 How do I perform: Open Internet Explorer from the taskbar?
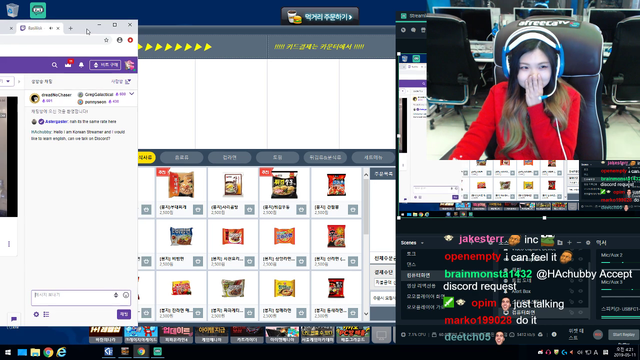(61, 352)
